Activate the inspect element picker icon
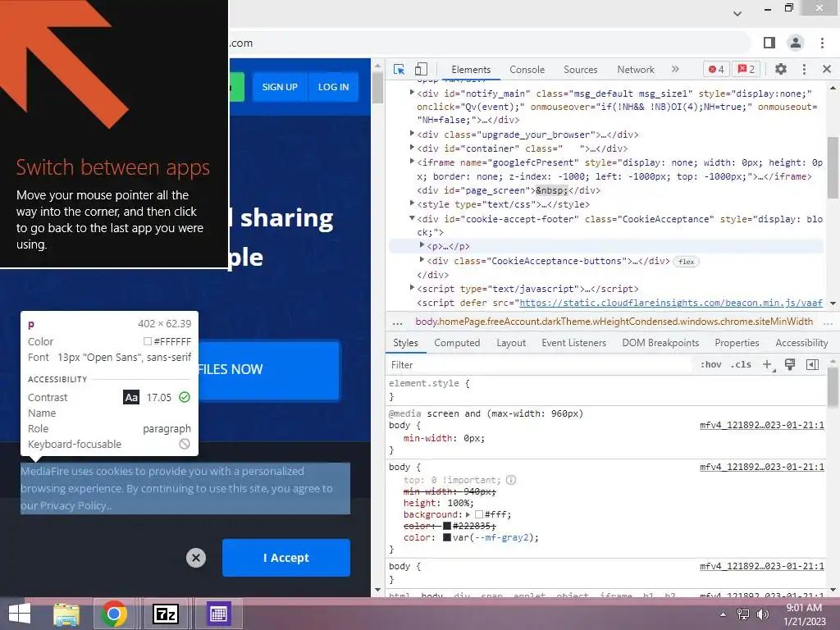The image size is (840, 630). tap(399, 69)
